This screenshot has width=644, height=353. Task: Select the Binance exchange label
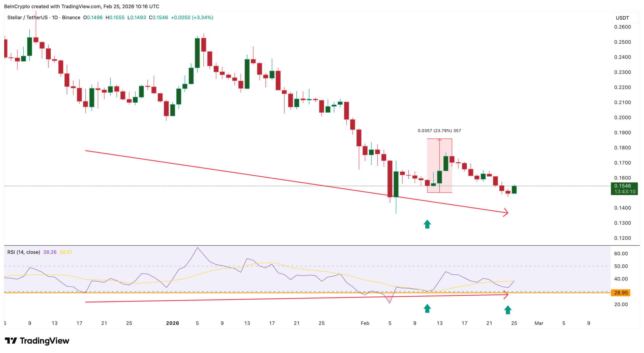point(71,18)
